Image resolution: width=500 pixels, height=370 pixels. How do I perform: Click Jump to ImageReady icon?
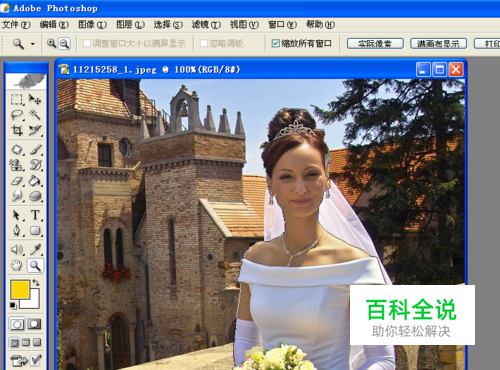[x=19, y=361]
